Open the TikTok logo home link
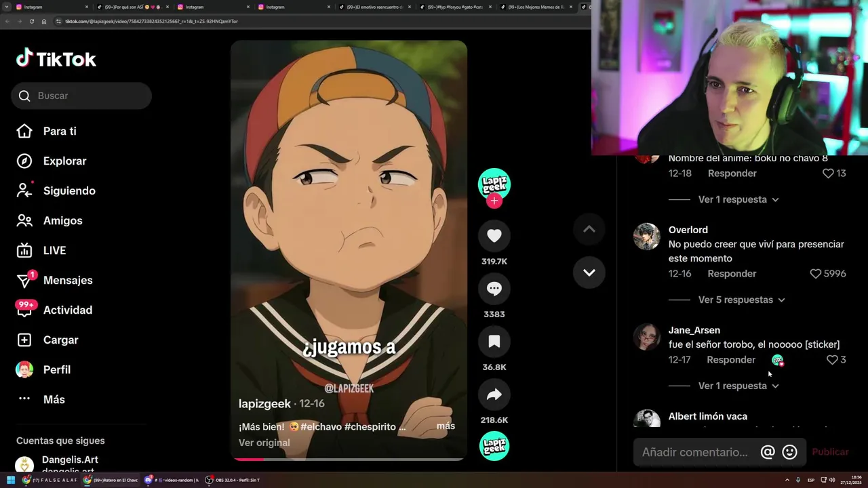868x488 pixels. 56,59
